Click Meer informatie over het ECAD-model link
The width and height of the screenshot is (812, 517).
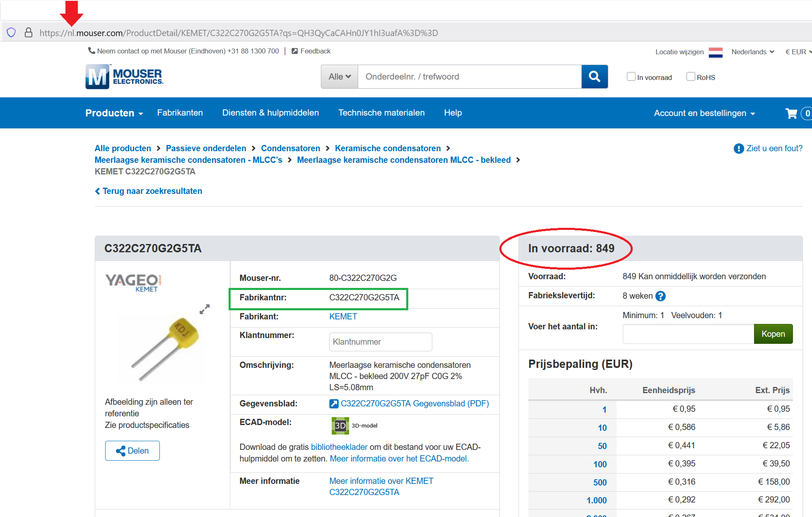coord(399,459)
